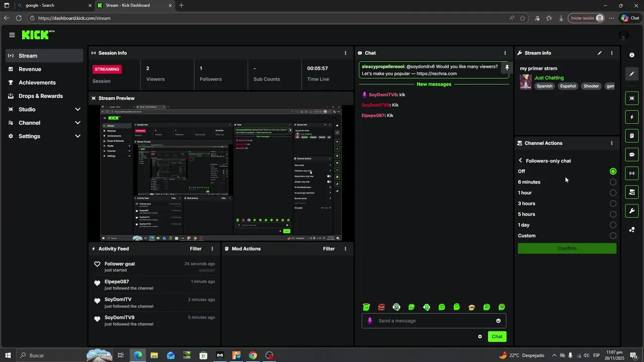Select the 6 minutes radio option
644x362 pixels.
click(x=613, y=182)
